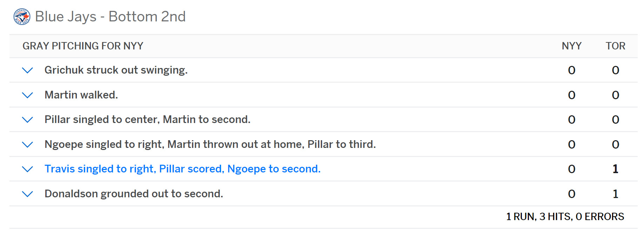
Task: Click the TOR column header
Action: (x=616, y=46)
